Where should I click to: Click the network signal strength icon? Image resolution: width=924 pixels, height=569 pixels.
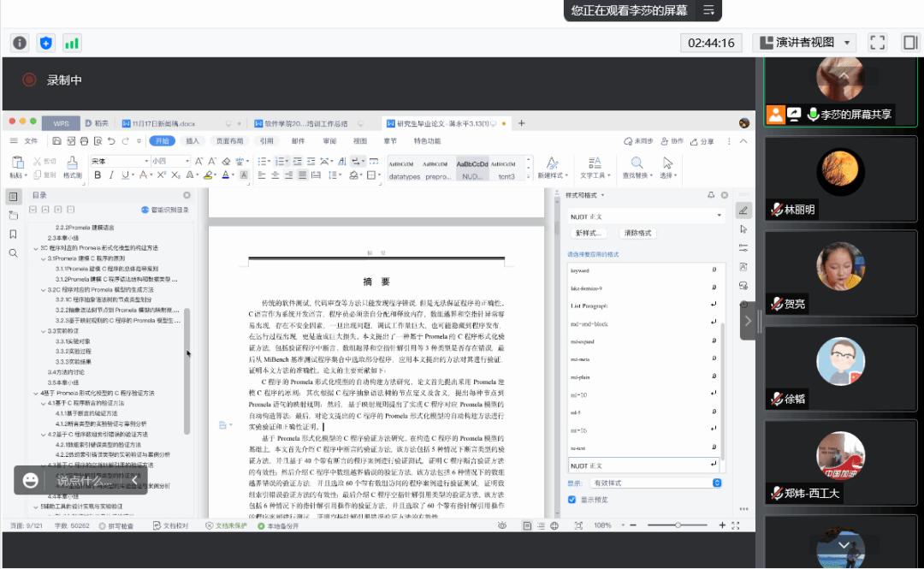point(72,43)
